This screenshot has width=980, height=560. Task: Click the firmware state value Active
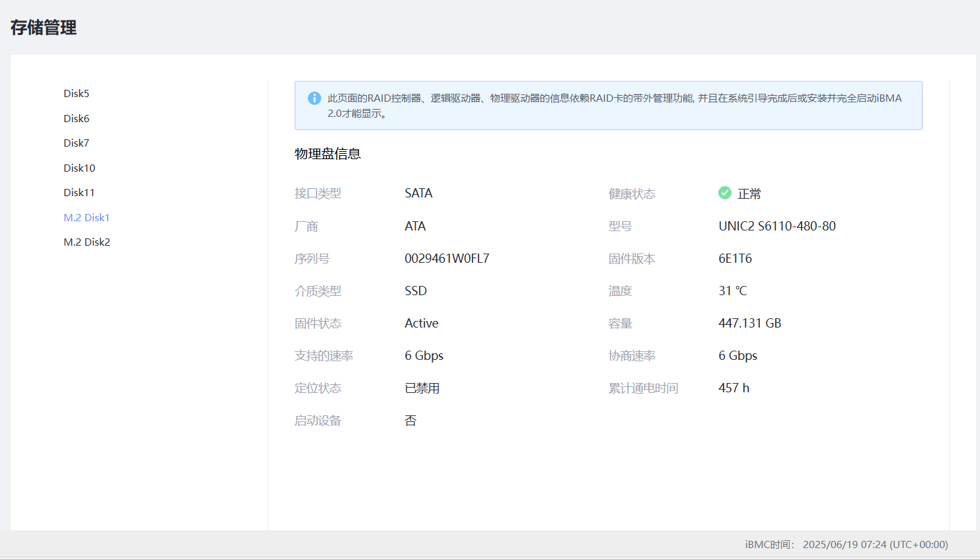point(421,324)
